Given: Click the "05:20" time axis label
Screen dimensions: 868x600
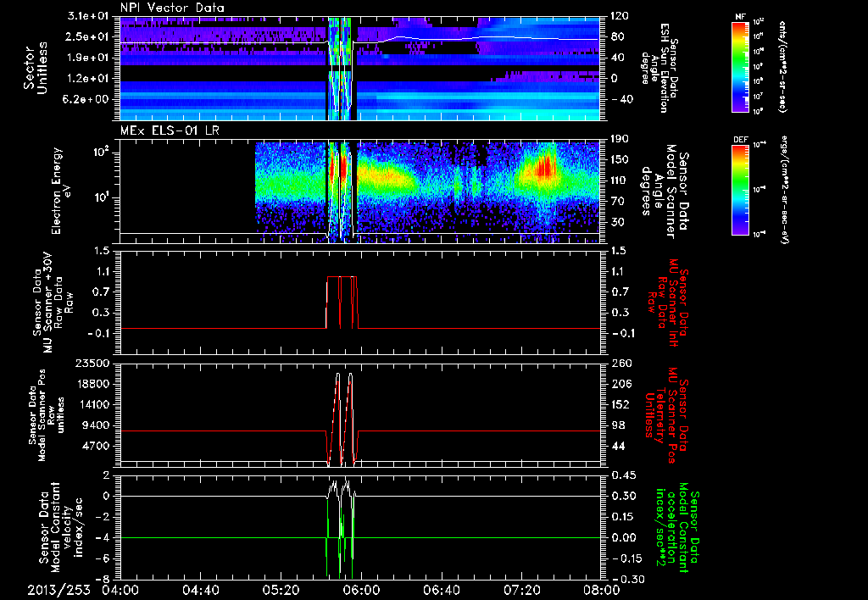Looking at the screenshot, I should tap(281, 590).
